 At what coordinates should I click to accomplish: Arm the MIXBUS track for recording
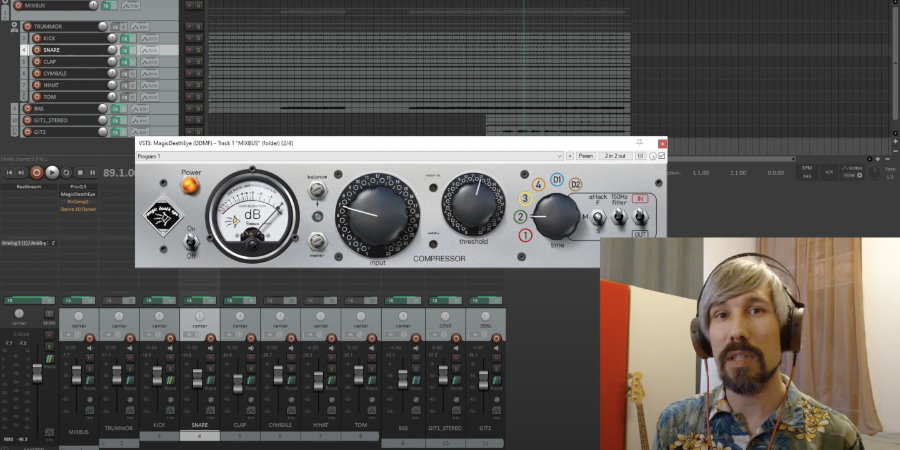click(x=18, y=5)
